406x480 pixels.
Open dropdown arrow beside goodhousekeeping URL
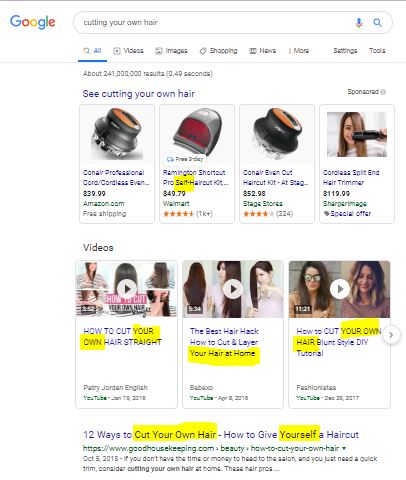pyautogui.click(x=344, y=448)
